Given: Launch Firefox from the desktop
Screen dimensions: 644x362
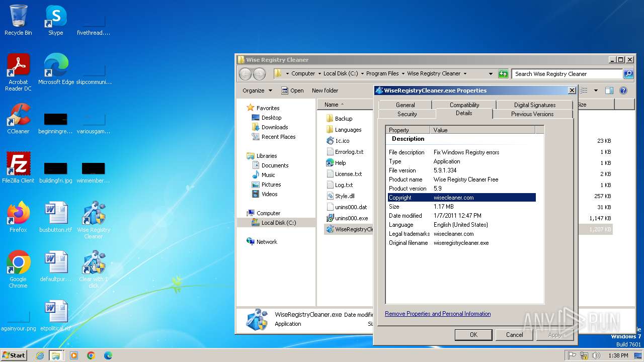Looking at the screenshot, I should (18, 217).
